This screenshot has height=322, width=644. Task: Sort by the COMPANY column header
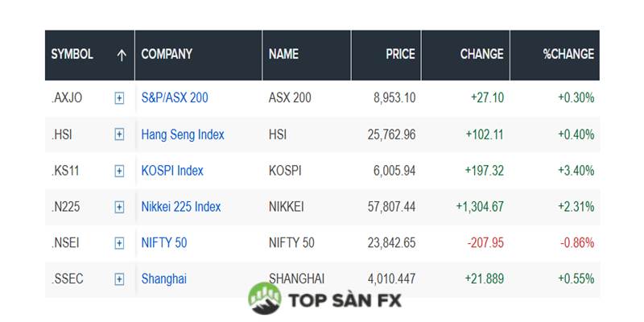tap(167, 55)
